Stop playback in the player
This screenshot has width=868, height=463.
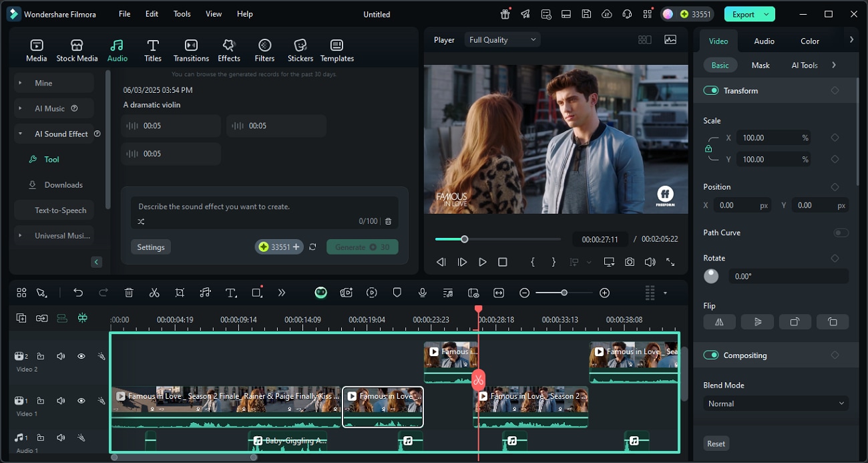pyautogui.click(x=503, y=263)
